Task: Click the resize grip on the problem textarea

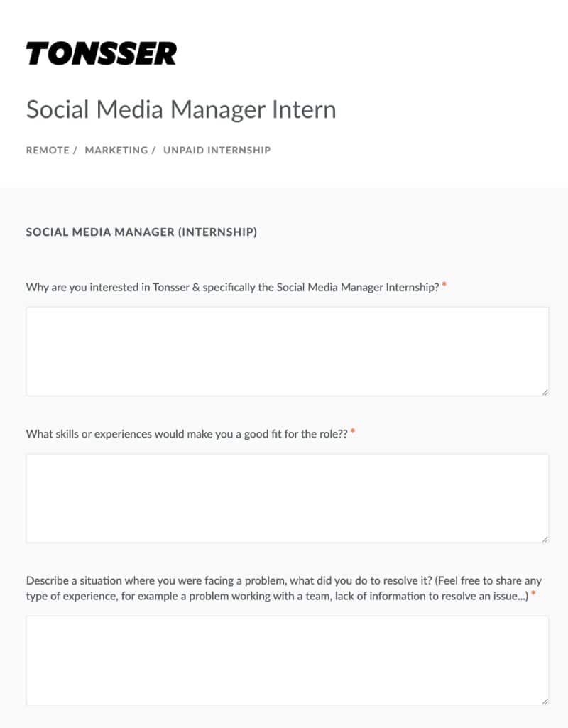Action: tap(545, 701)
